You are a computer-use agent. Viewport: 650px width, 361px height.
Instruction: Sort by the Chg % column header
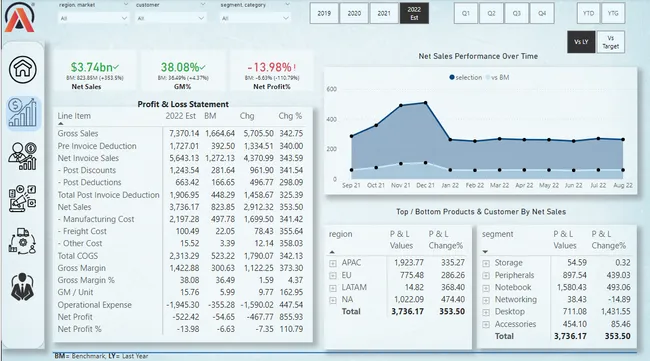tap(290, 116)
